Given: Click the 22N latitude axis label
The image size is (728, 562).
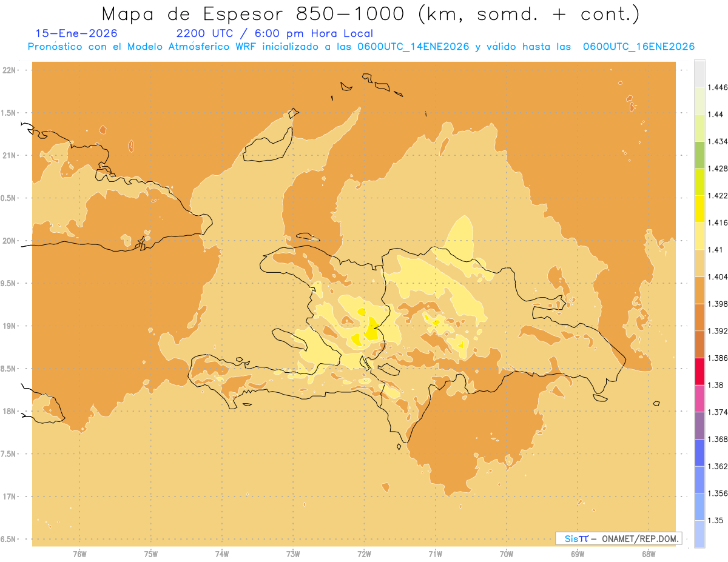Looking at the screenshot, I should tap(8, 70).
